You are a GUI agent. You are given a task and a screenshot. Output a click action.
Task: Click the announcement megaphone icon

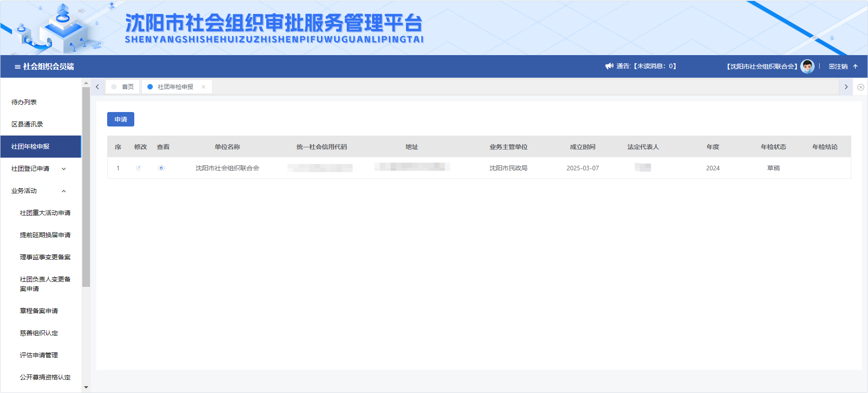click(609, 66)
